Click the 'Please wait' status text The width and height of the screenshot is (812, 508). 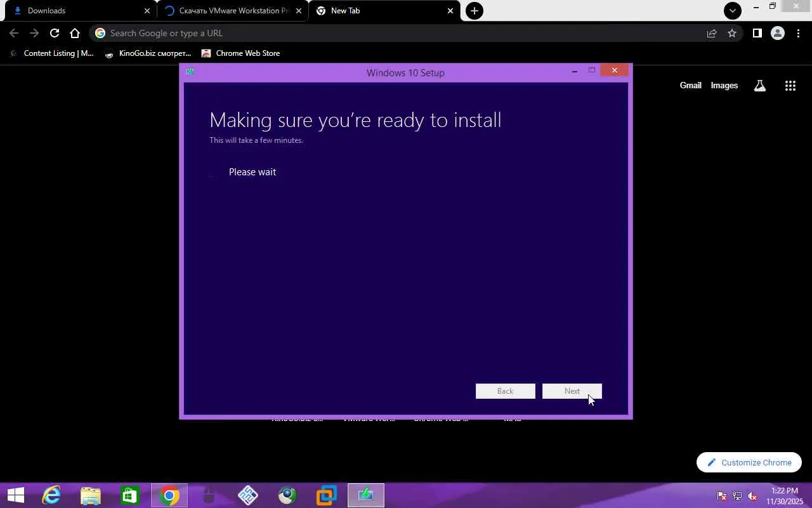[x=252, y=172]
